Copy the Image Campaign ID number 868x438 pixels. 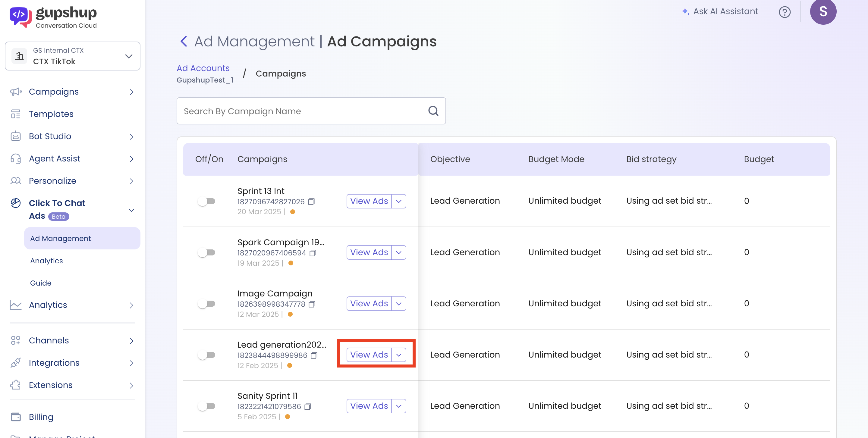click(x=312, y=304)
